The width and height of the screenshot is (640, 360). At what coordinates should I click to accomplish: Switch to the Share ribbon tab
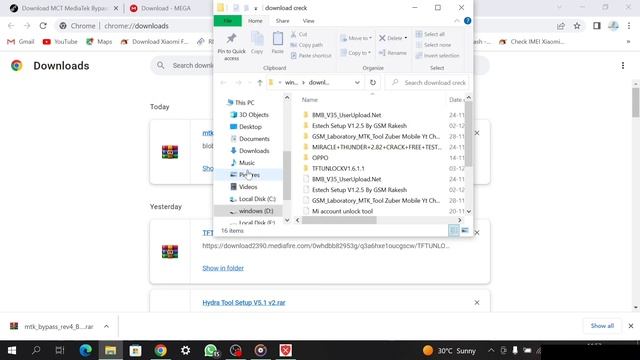282,21
